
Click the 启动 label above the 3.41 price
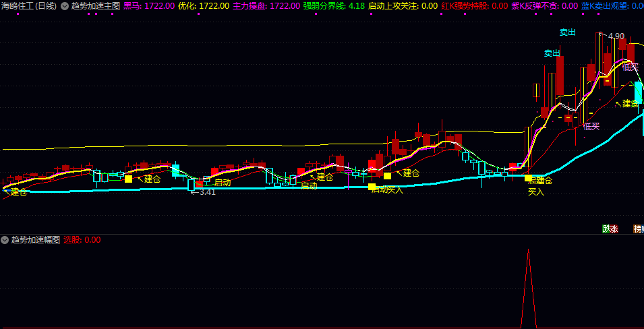click(223, 183)
